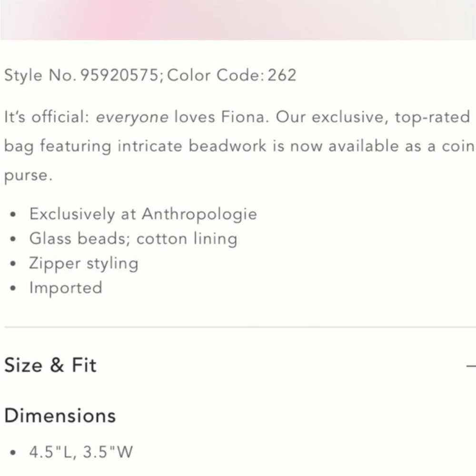Click the word Anthropologie
The image size is (476, 476).
pyautogui.click(x=199, y=214)
